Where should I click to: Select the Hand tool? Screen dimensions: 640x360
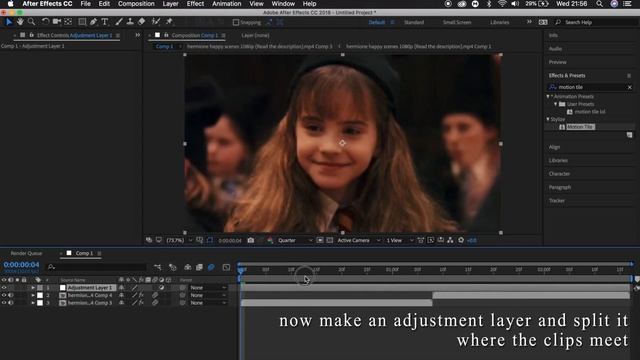[x=20, y=22]
